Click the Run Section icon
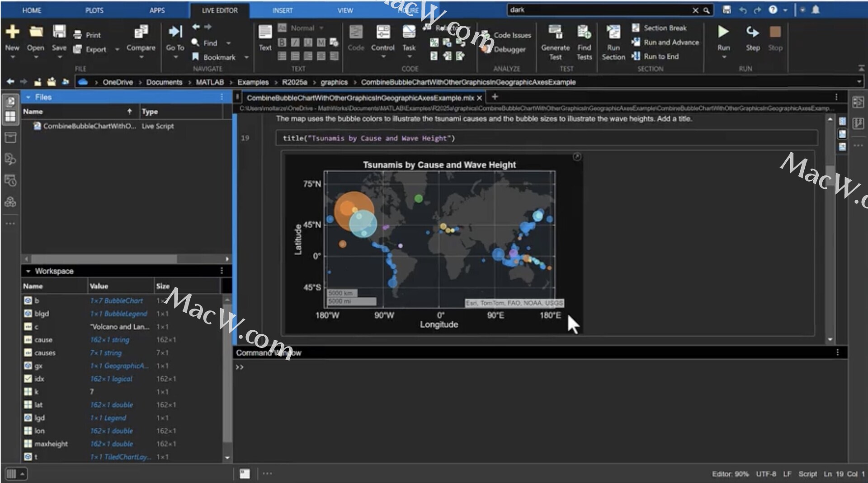Viewport: 868px width, 483px height. [x=613, y=32]
